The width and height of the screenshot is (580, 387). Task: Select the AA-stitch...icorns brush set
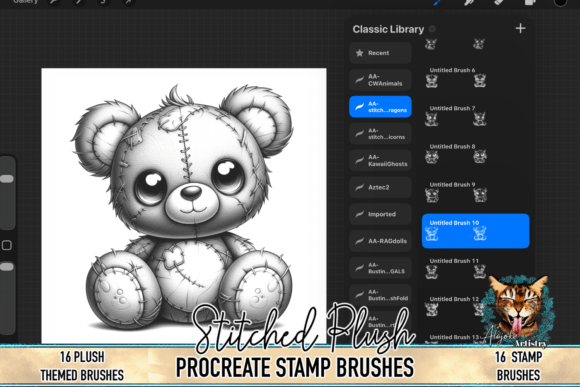(380, 134)
